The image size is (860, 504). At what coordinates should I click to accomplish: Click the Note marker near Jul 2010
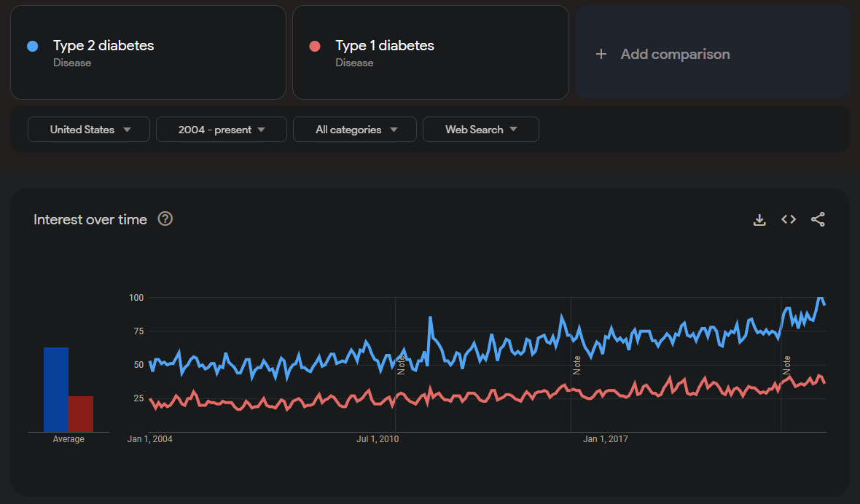pos(402,365)
